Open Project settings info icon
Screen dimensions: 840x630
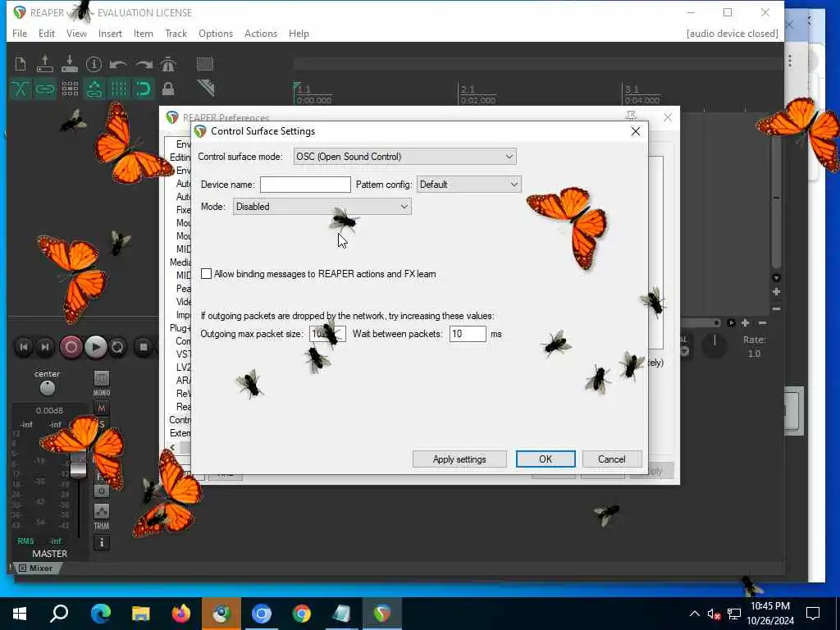(94, 64)
